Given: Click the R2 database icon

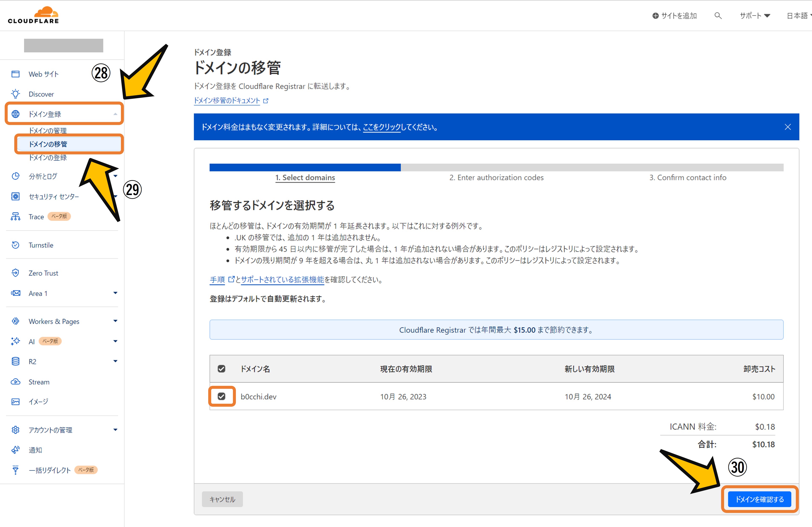Looking at the screenshot, I should click(15, 361).
